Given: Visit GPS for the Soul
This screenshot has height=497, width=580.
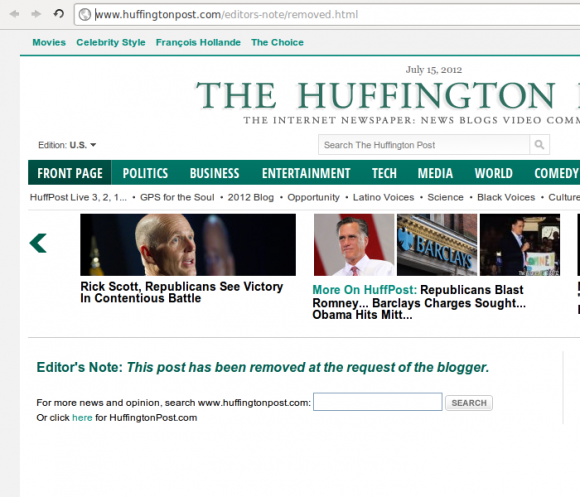Looking at the screenshot, I should pos(177,197).
